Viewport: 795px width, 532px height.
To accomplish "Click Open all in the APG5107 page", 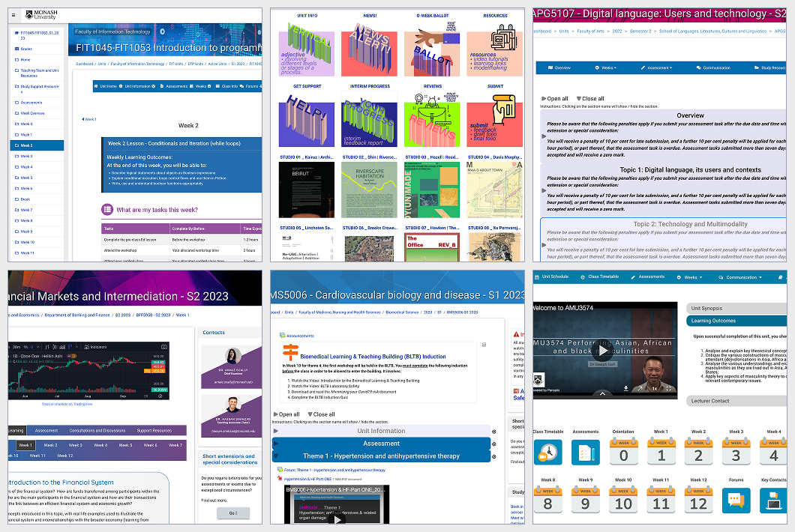I will click(555, 98).
